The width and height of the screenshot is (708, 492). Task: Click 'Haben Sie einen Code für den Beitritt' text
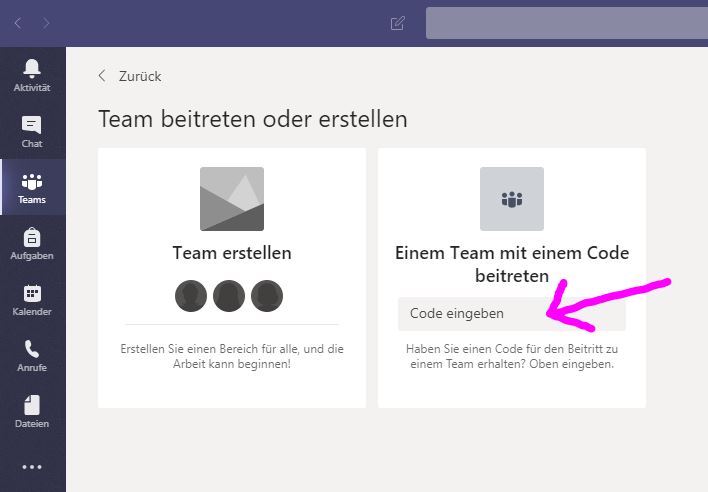[512, 356]
